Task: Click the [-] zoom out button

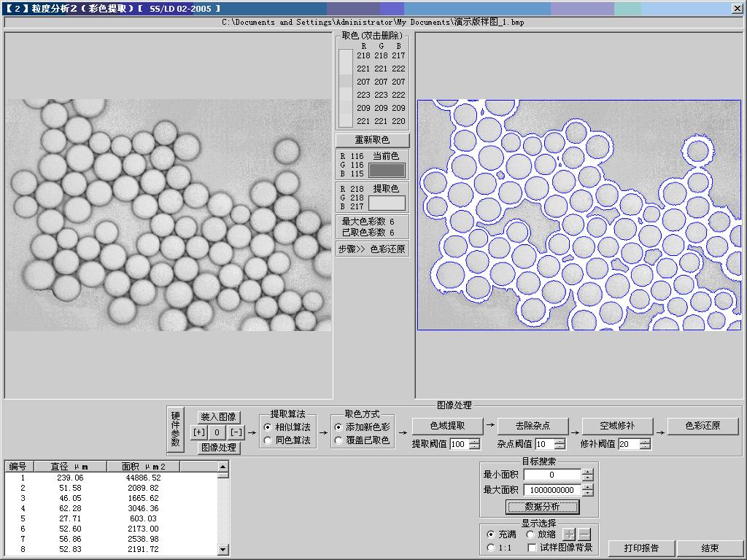Action: point(236,432)
